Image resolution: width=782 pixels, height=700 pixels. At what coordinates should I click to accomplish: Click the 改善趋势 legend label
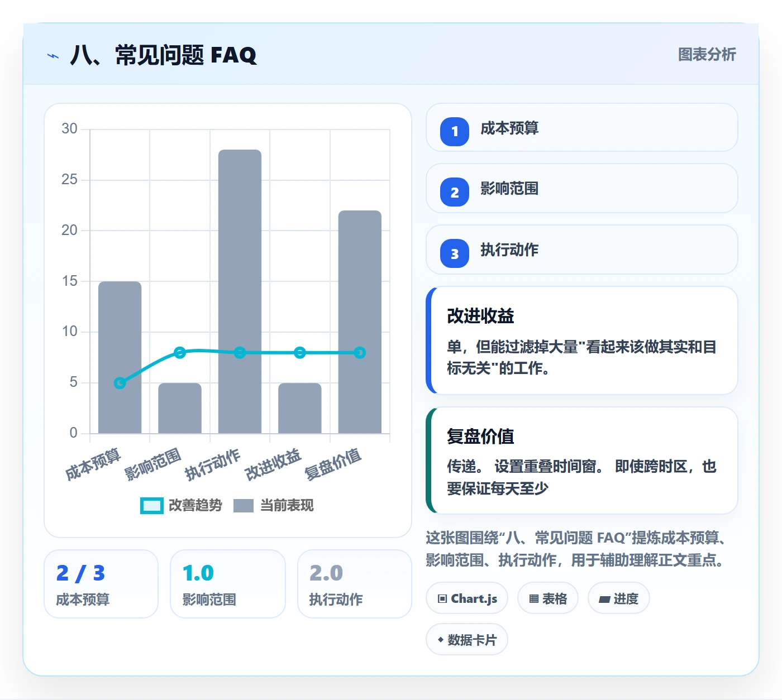point(195,506)
